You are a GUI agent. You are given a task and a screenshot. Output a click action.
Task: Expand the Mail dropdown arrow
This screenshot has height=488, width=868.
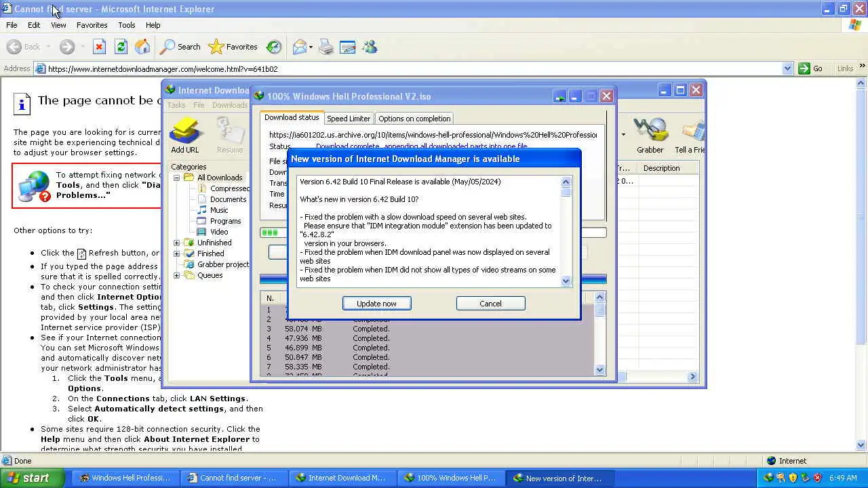(311, 47)
